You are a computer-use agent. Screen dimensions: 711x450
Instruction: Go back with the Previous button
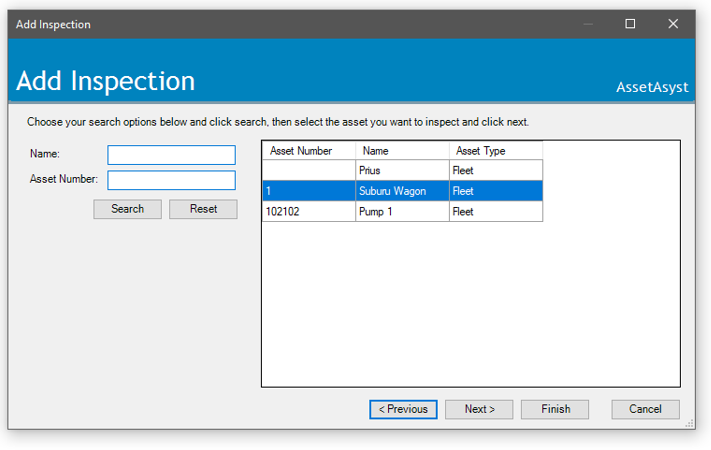click(403, 409)
